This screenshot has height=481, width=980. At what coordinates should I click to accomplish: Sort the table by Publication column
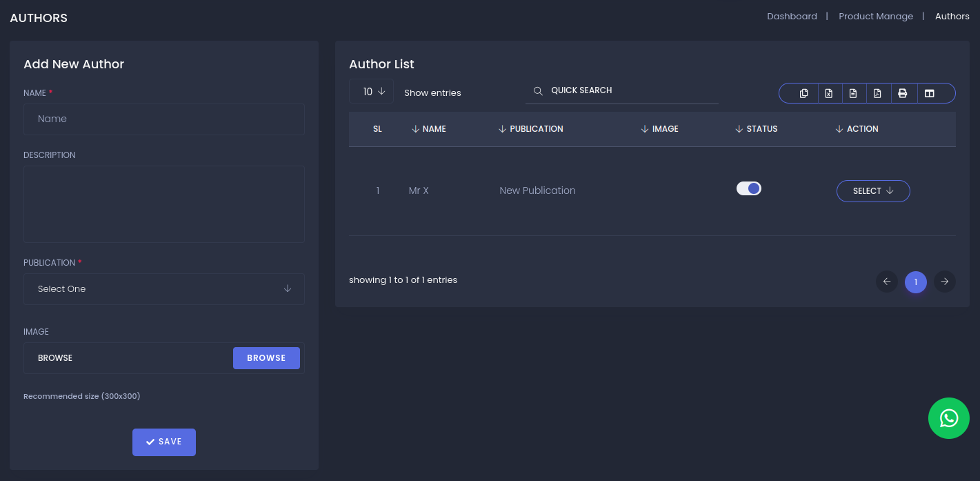pos(530,129)
